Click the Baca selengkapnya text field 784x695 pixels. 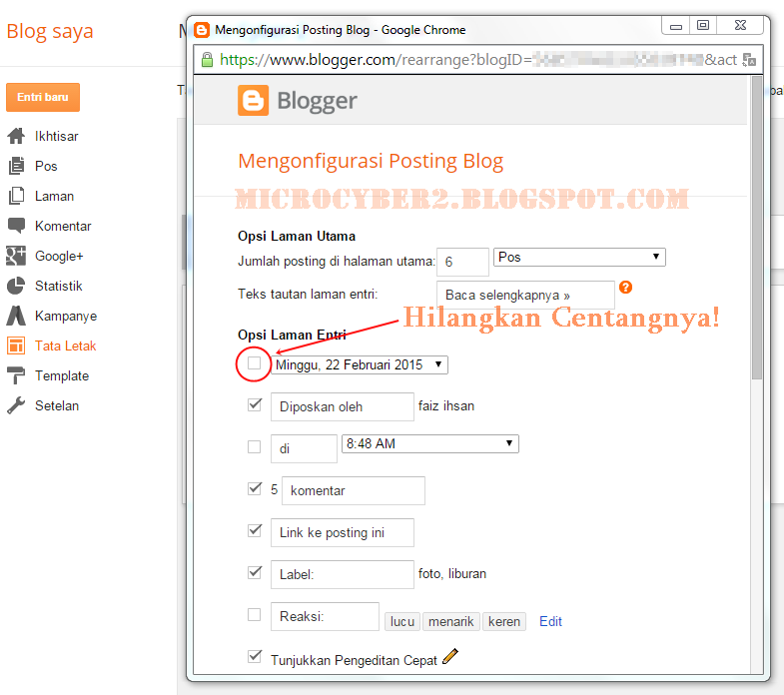[x=525, y=295]
